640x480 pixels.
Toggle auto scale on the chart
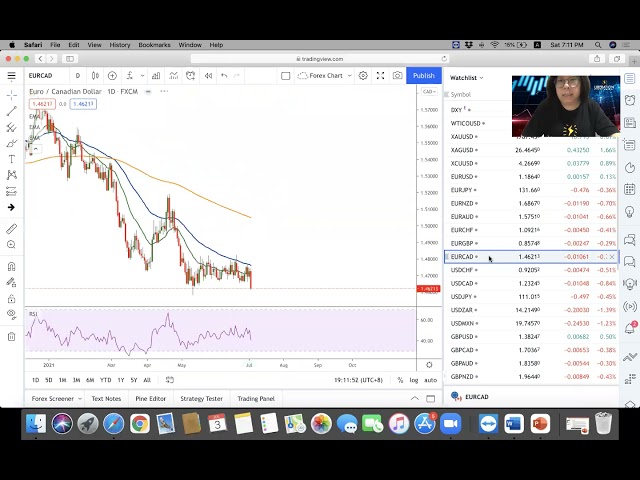pos(430,380)
